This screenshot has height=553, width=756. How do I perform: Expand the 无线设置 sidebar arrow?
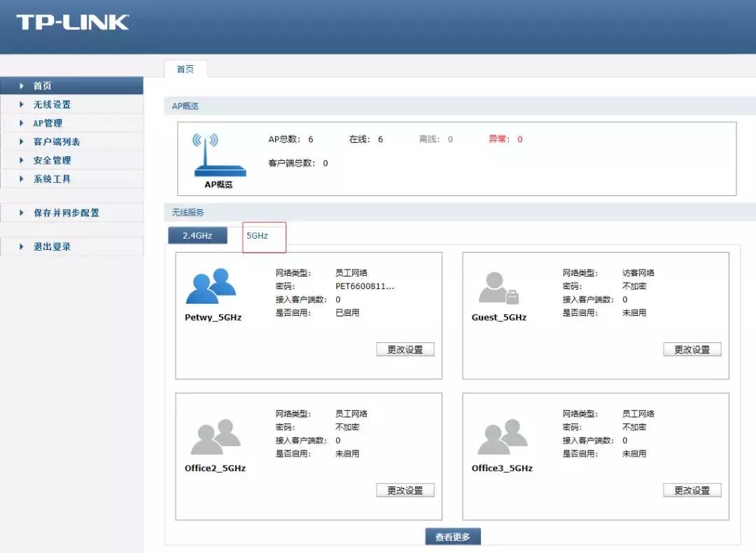click(x=21, y=104)
